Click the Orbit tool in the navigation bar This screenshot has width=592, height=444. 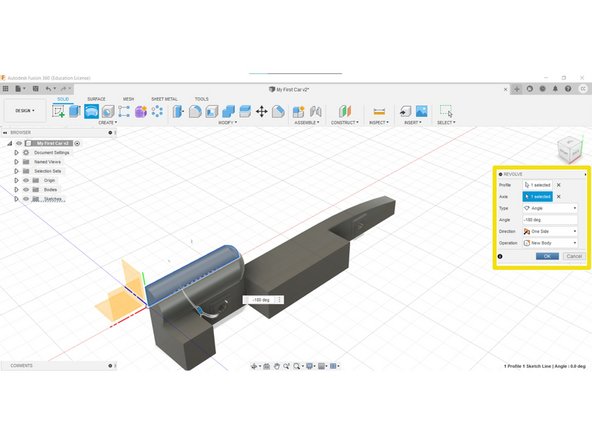tap(254, 366)
